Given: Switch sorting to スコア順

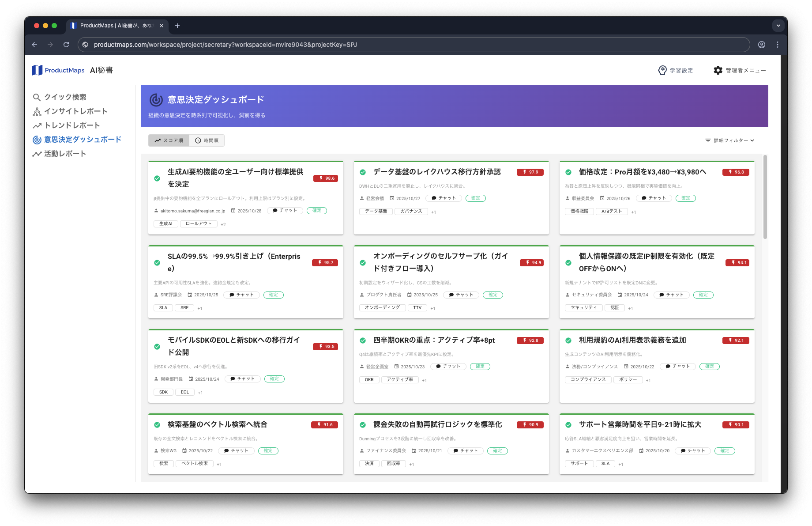Looking at the screenshot, I should pos(169,140).
